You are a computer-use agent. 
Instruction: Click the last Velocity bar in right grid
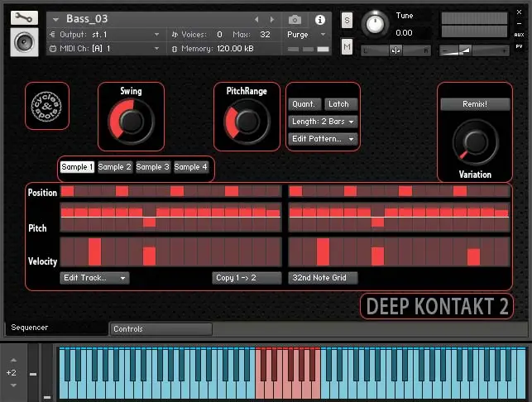[473, 256]
